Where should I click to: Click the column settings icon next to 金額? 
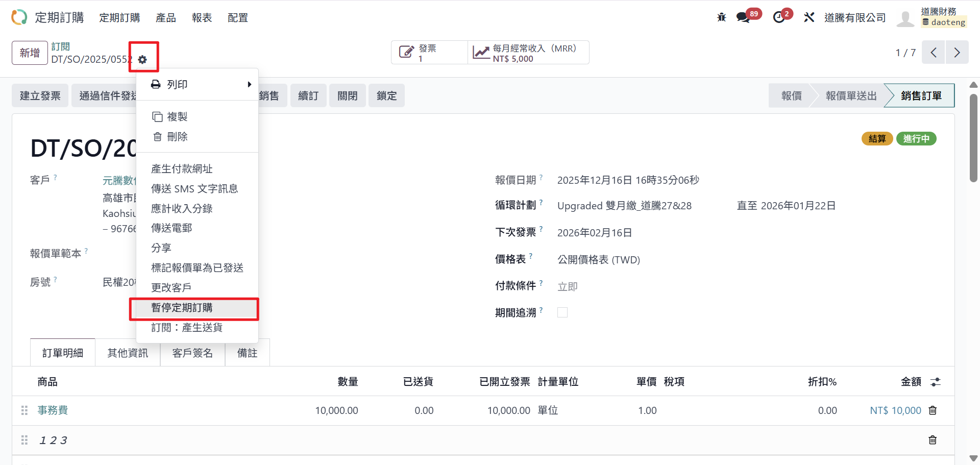[x=936, y=382]
